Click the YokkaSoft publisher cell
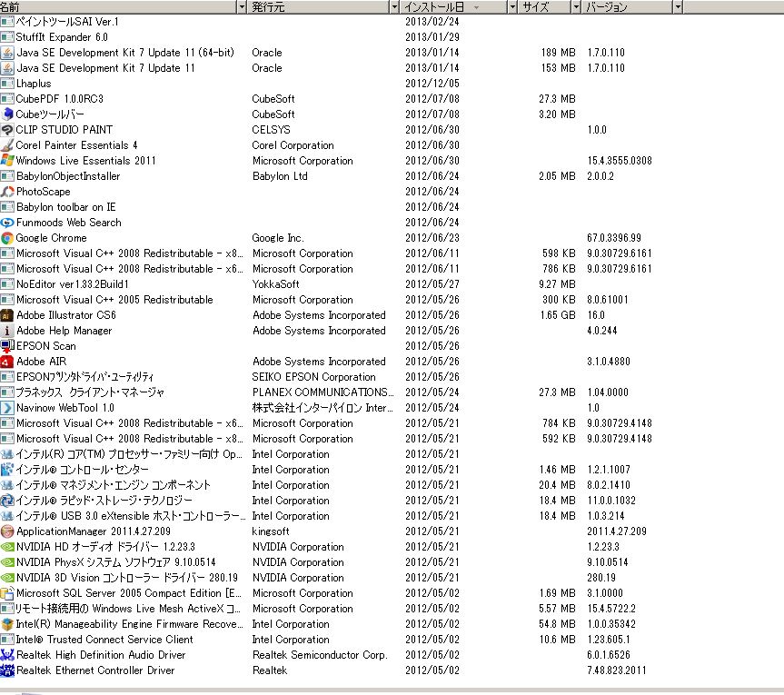 point(275,284)
